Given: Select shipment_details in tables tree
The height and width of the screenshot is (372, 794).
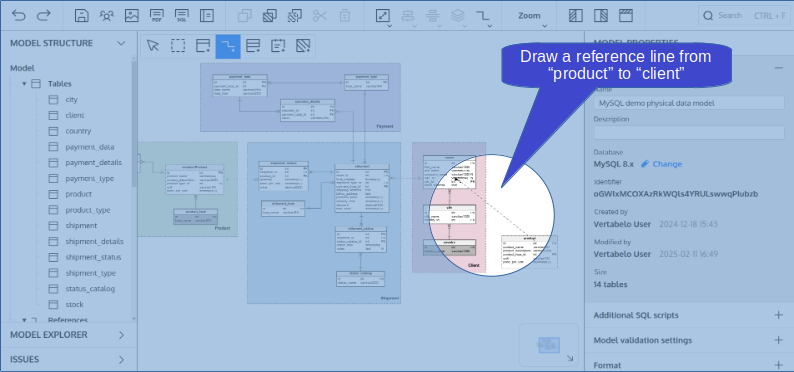Looking at the screenshot, I should [x=94, y=241].
